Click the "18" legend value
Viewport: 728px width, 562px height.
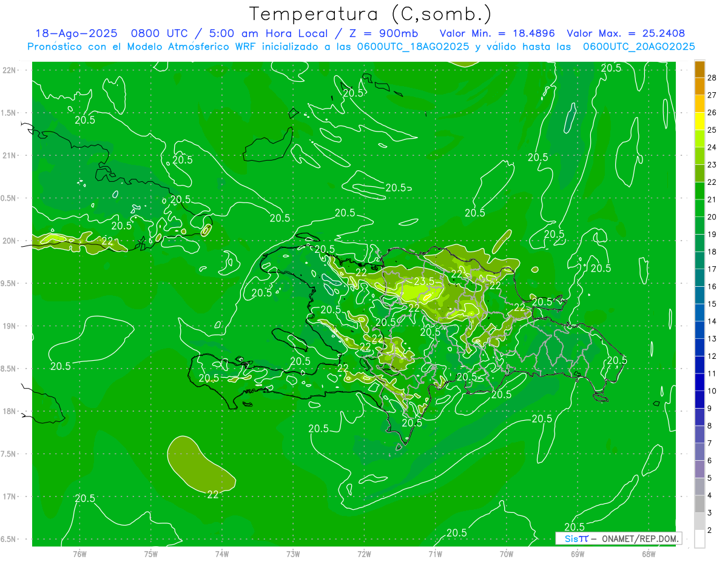pos(713,252)
